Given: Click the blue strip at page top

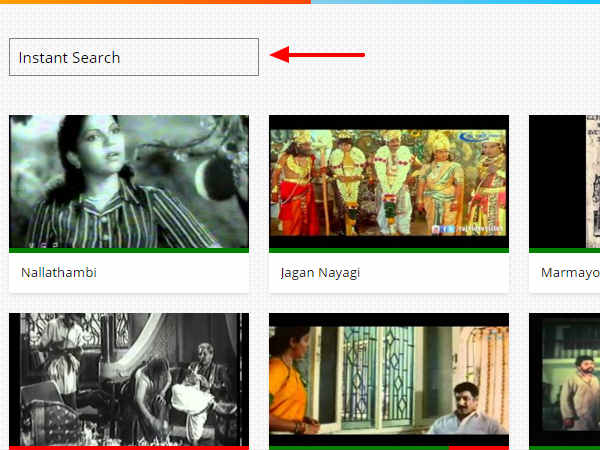Looking at the screenshot, I should [455, 2].
